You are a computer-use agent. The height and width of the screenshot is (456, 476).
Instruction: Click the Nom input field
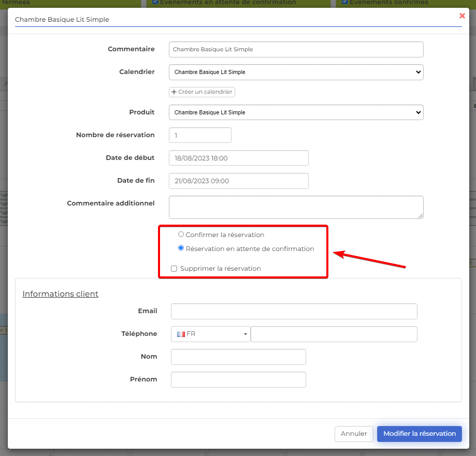point(238,357)
